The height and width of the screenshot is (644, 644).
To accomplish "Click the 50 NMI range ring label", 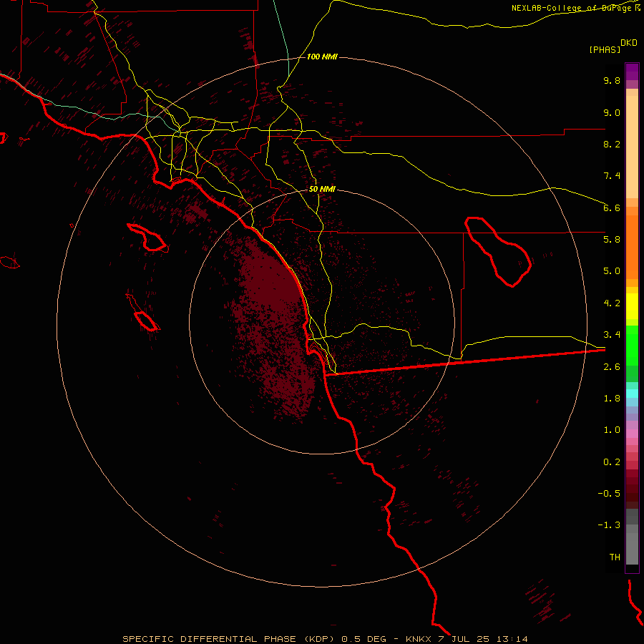I will tap(322, 190).
